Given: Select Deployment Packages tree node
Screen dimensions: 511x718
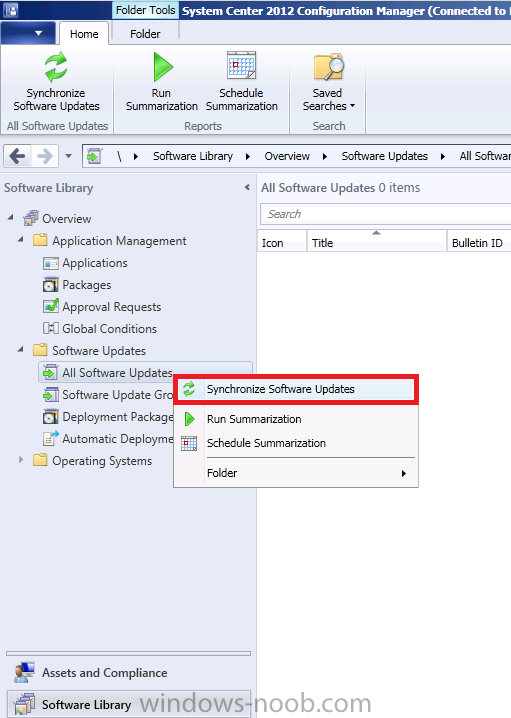Looking at the screenshot, I should click(118, 417).
